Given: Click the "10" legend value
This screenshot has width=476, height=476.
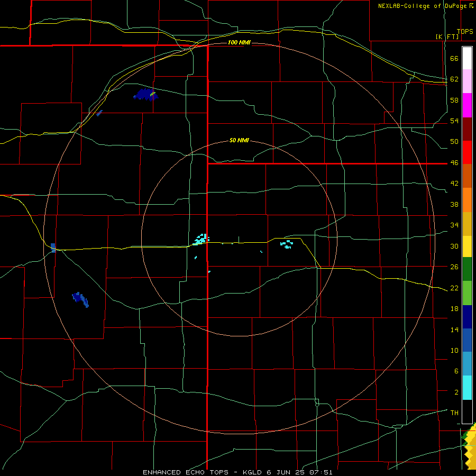Looking at the screenshot, I should (454, 351).
